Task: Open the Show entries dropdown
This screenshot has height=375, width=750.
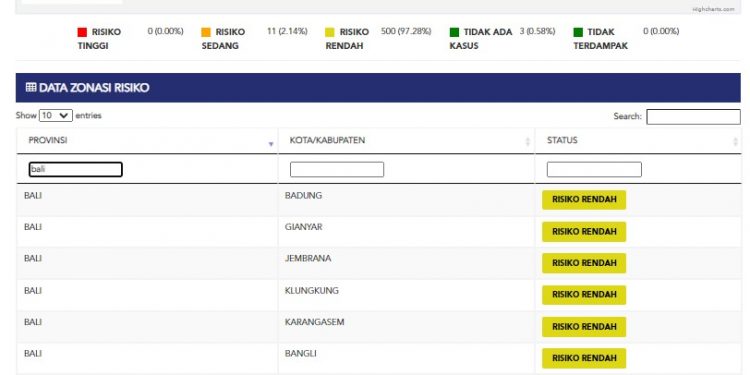Action: (x=56, y=115)
